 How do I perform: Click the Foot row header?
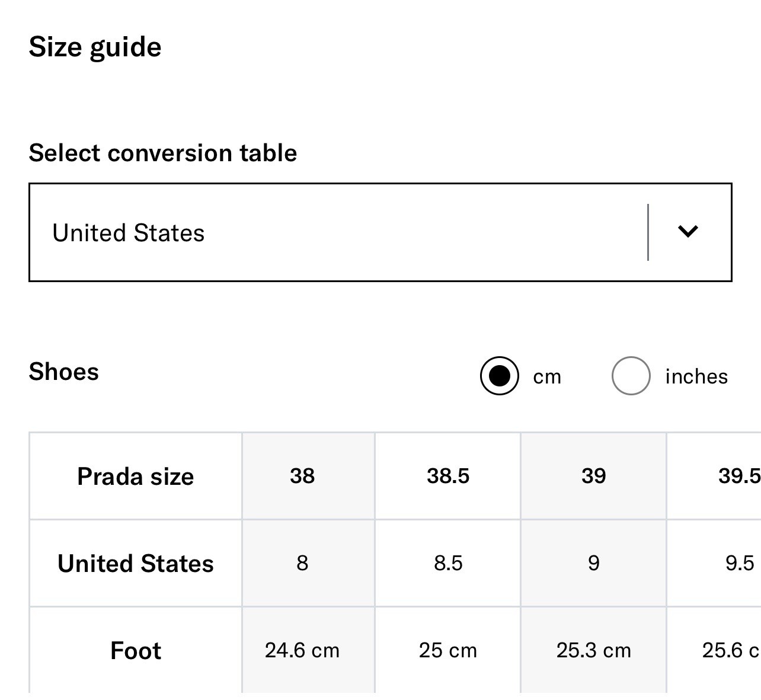(x=136, y=651)
